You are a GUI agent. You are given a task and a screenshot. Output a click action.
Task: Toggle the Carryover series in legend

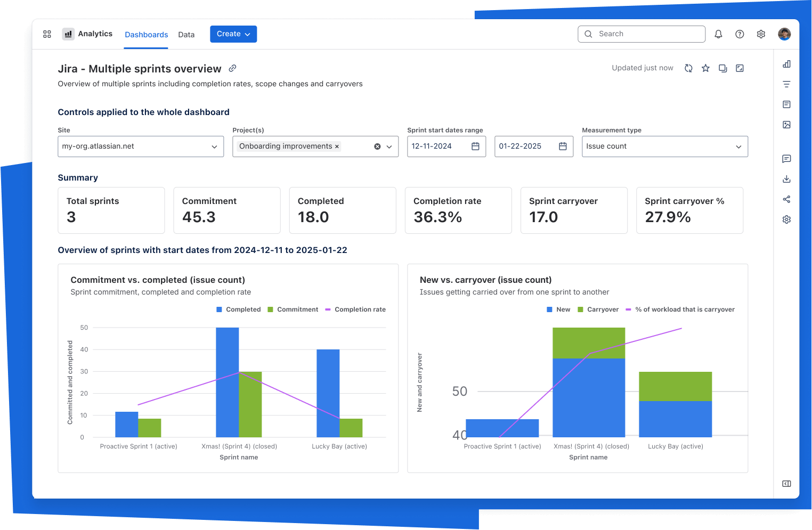pyautogui.click(x=598, y=309)
